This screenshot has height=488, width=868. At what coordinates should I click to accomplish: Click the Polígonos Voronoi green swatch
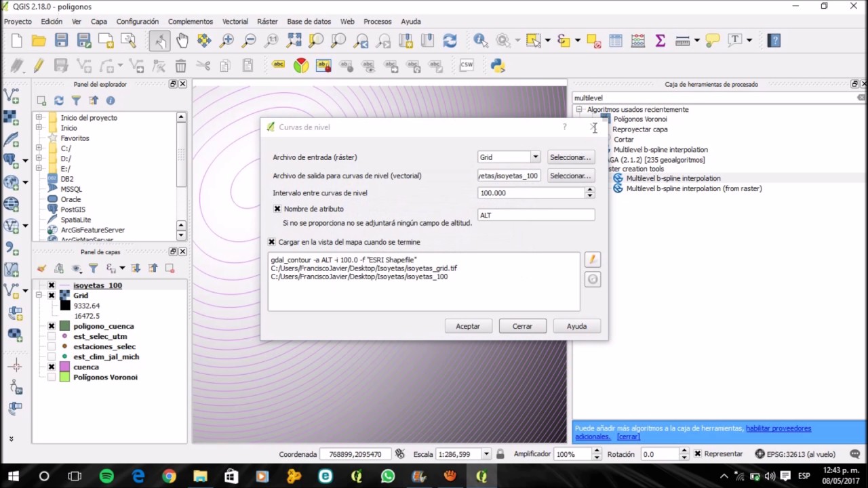coord(65,377)
